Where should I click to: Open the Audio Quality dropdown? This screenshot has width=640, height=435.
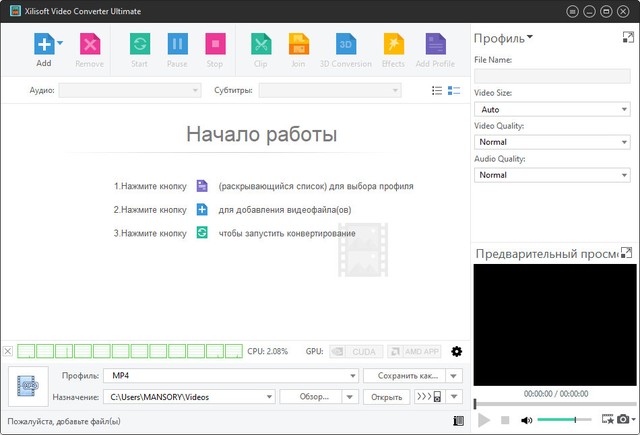[551, 174]
